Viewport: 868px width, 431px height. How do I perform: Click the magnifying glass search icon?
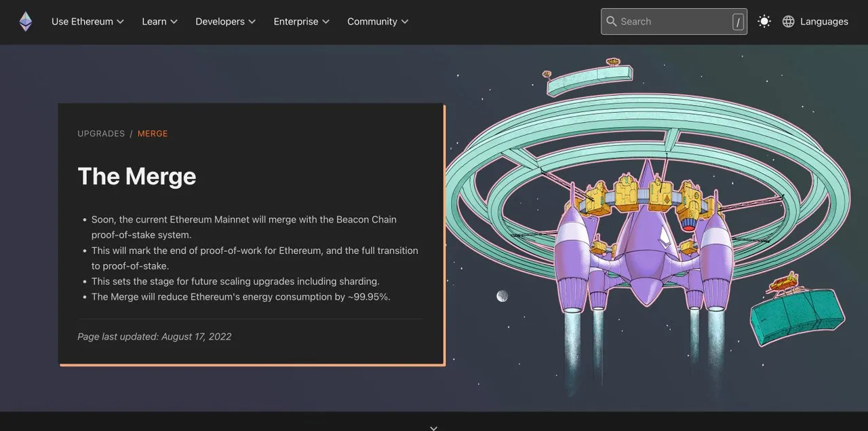point(612,22)
